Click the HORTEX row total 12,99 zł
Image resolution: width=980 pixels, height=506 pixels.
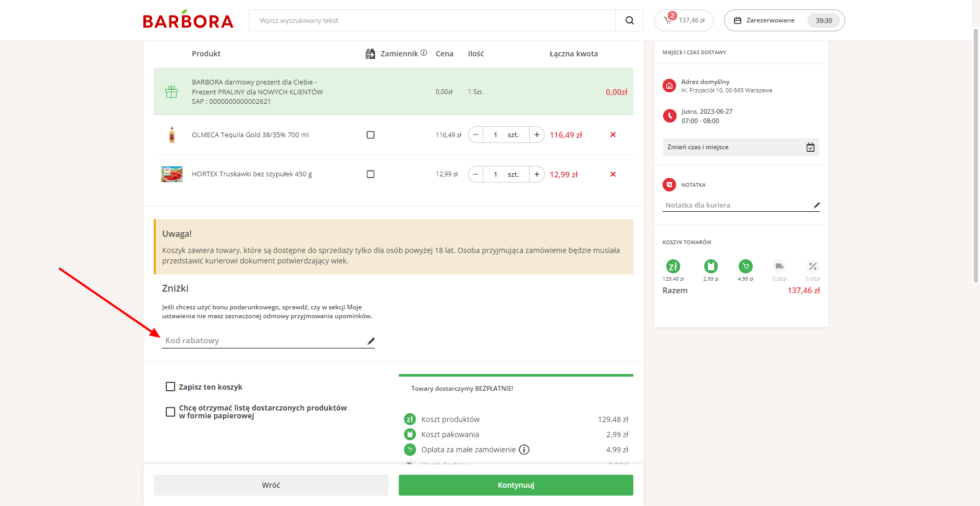[x=563, y=174]
